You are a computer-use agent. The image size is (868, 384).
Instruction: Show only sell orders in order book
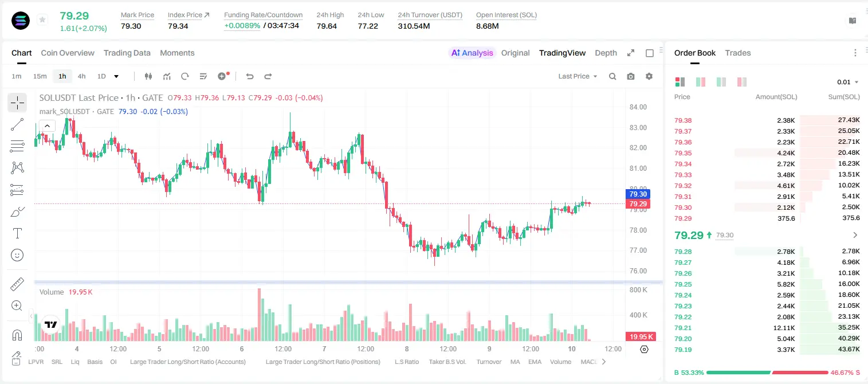coord(742,82)
